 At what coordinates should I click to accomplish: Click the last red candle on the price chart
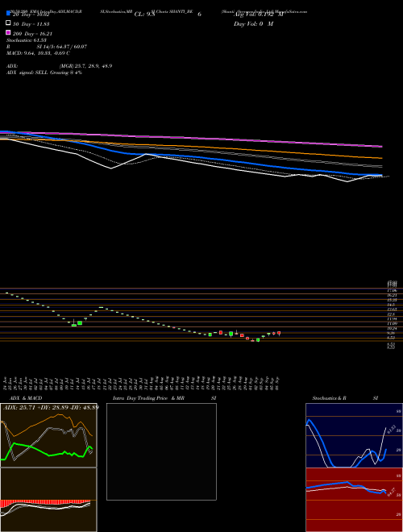pyautogui.click(x=279, y=333)
